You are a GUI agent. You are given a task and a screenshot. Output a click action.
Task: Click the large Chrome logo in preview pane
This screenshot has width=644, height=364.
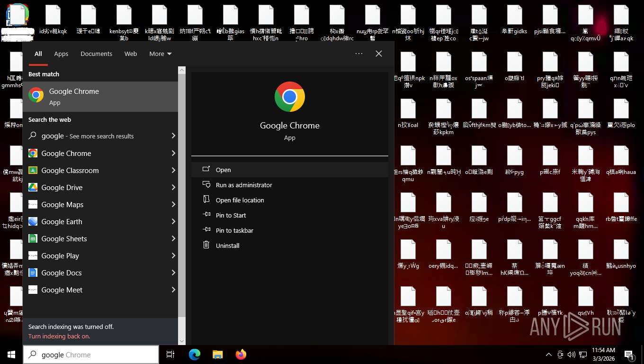[290, 97]
